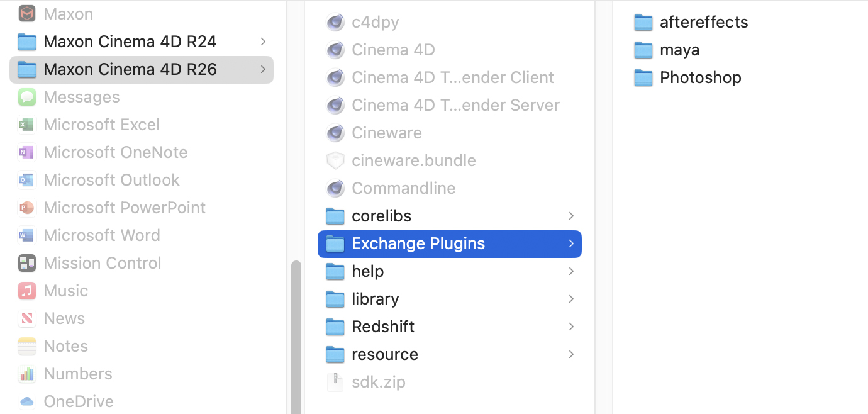
Task: Click the Cinema 4D application icon
Action: tap(335, 50)
